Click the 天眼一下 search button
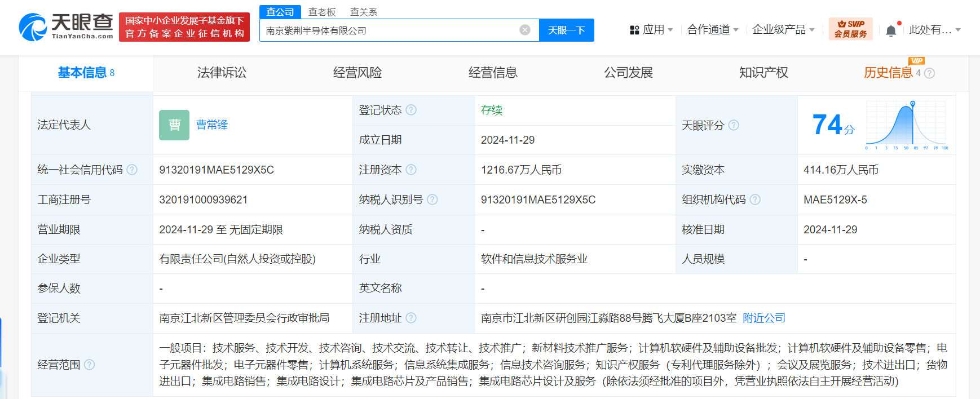 (566, 30)
